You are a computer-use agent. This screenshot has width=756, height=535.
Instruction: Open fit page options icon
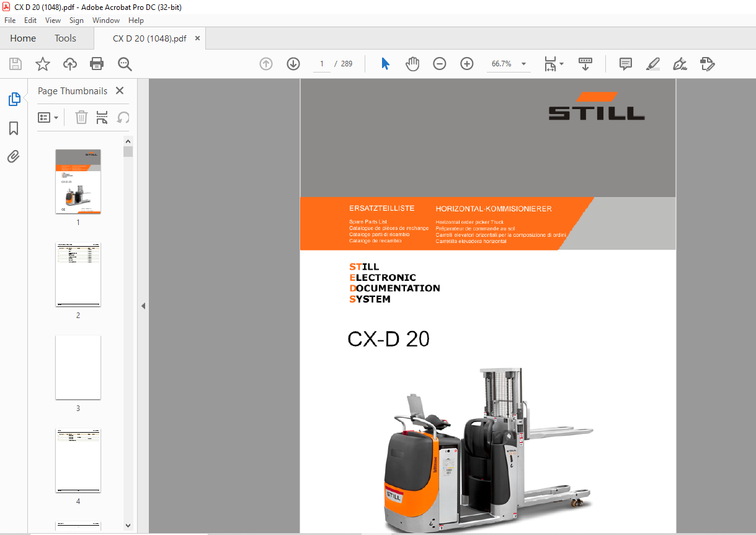(554, 64)
